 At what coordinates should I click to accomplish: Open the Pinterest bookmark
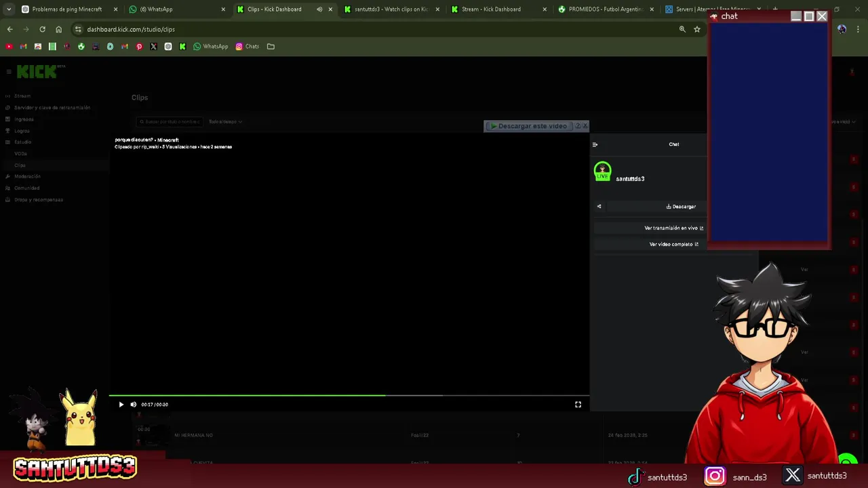coord(139,47)
